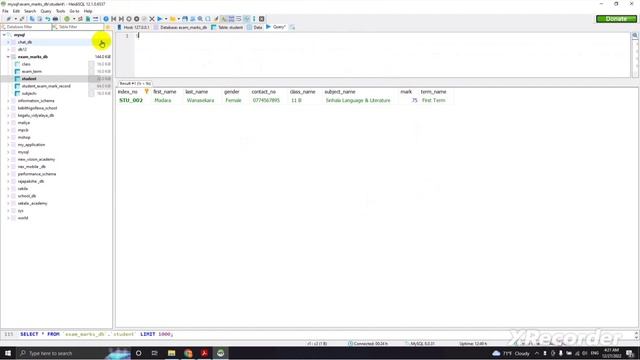Expand the performance_schema database node
Image resolution: width=640 pixels, height=360 pixels.
click(8, 174)
